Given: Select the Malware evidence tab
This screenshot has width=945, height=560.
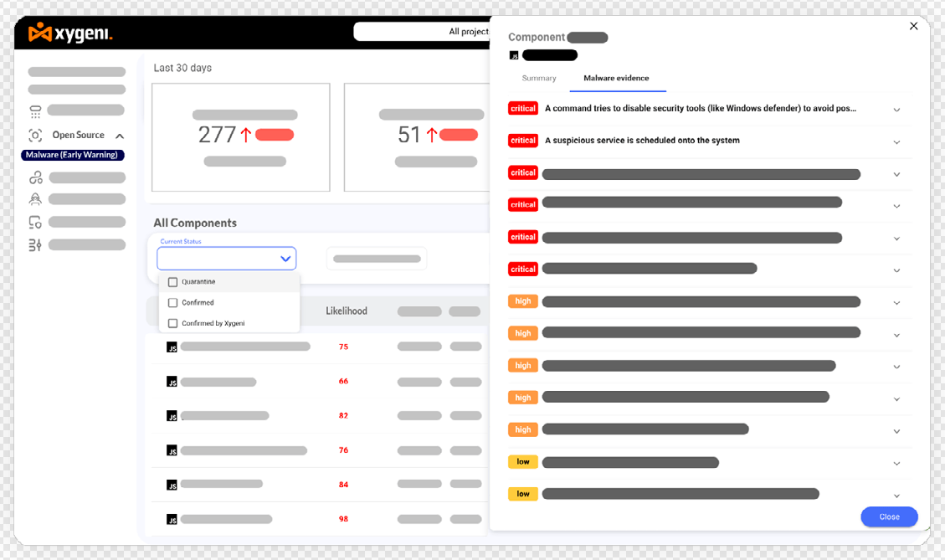Looking at the screenshot, I should 616,78.
